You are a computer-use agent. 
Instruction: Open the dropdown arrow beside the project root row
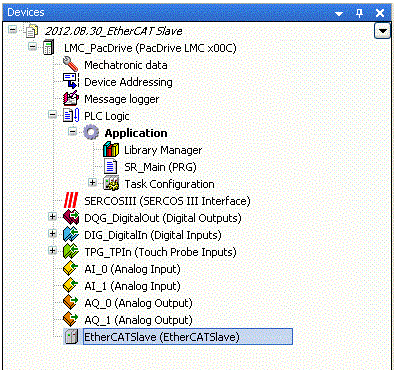pos(383,31)
